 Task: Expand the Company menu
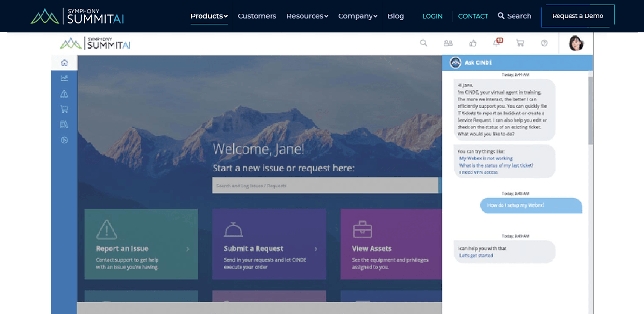tap(358, 16)
